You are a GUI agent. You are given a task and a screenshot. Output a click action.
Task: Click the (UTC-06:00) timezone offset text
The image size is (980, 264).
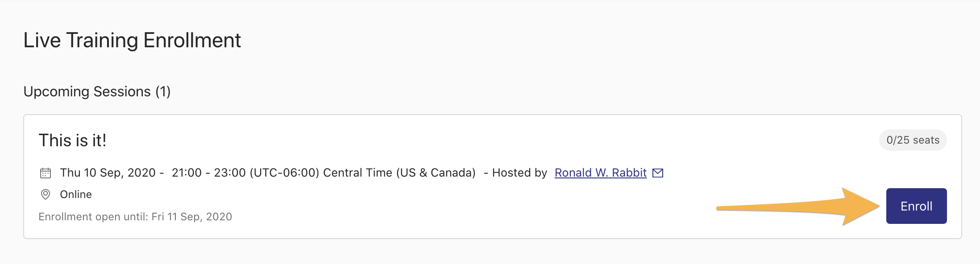(284, 173)
